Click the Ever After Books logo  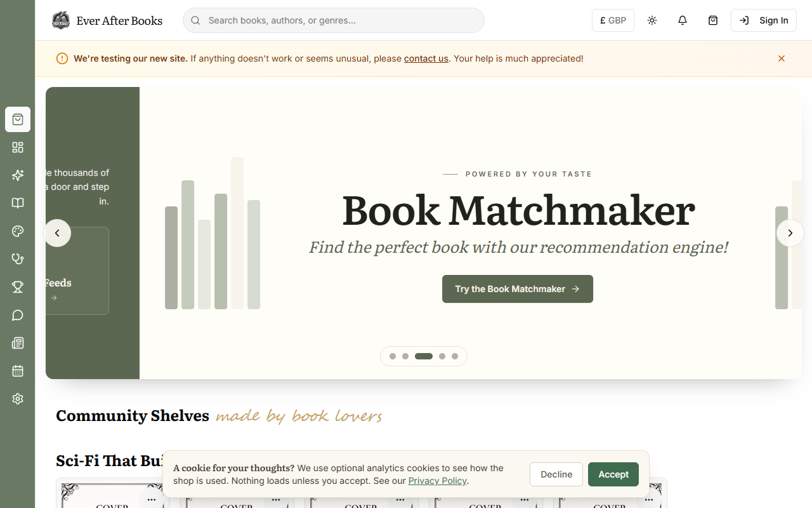(107, 20)
